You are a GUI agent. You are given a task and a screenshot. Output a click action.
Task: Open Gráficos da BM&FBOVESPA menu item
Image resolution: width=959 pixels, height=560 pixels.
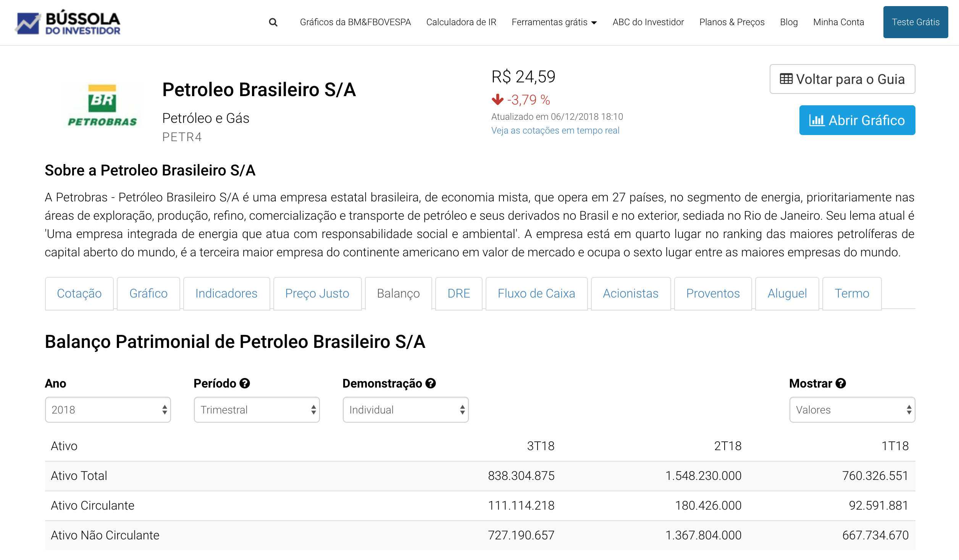[355, 22]
